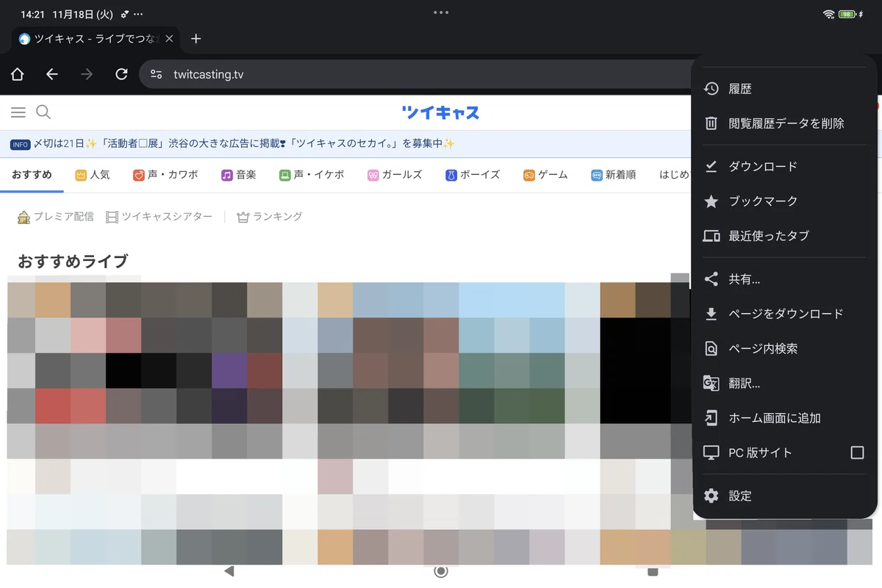Tap the three dots at top center

click(441, 12)
